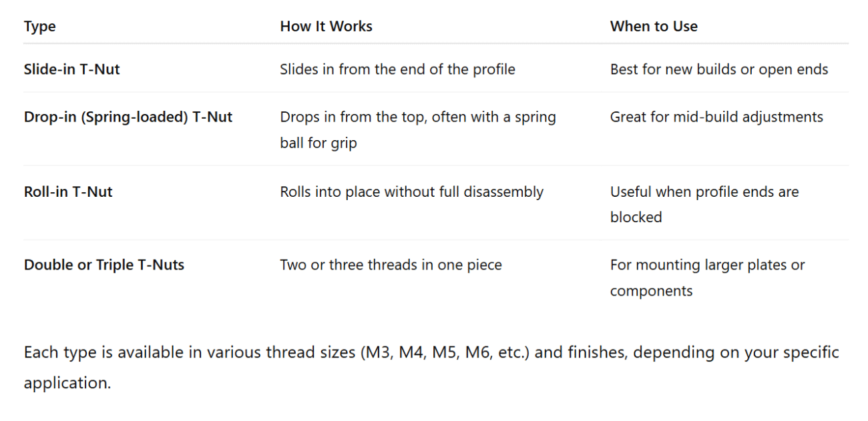Click the Double or Triple T-Nuts label
Screen dimensions: 868x421
click(104, 265)
